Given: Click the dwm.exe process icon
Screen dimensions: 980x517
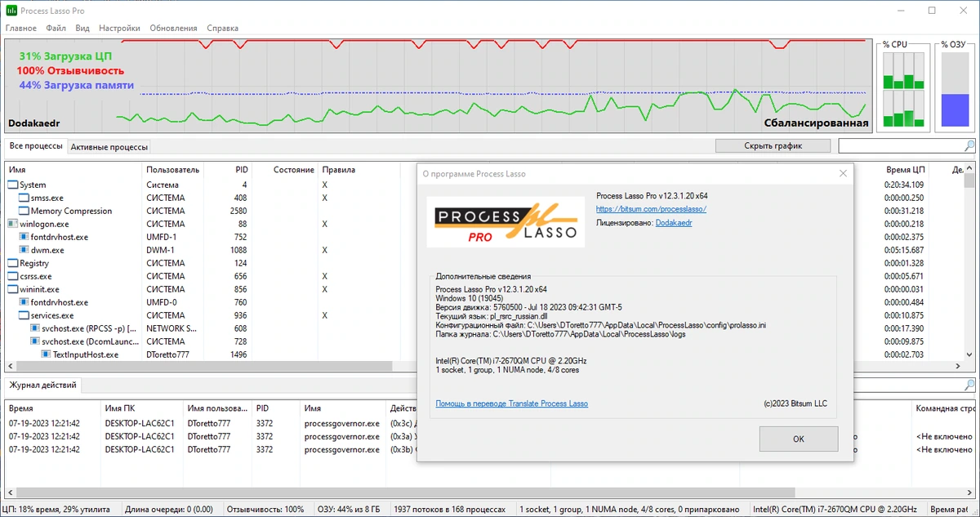Looking at the screenshot, I should (24, 251).
